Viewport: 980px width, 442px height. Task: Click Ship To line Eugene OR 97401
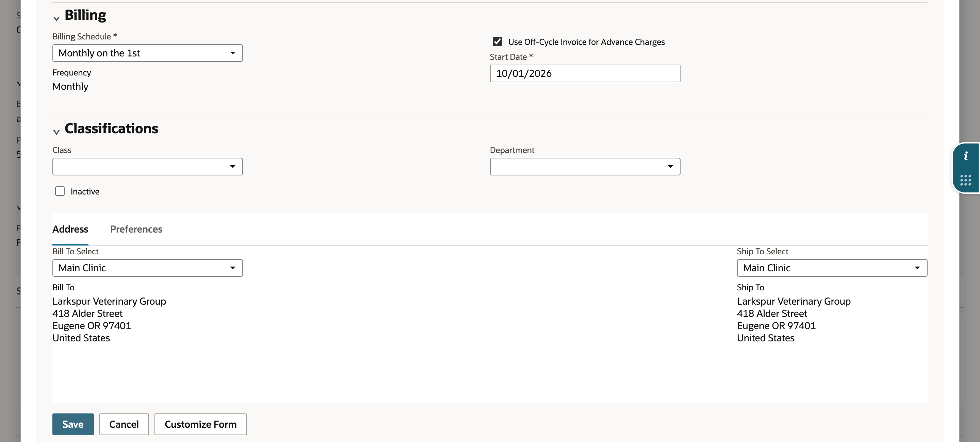pyautogui.click(x=776, y=326)
